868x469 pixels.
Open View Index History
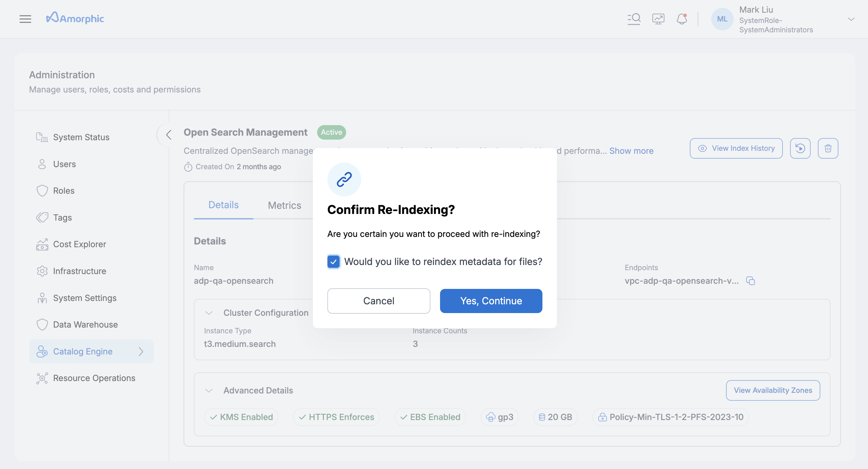[x=736, y=148]
